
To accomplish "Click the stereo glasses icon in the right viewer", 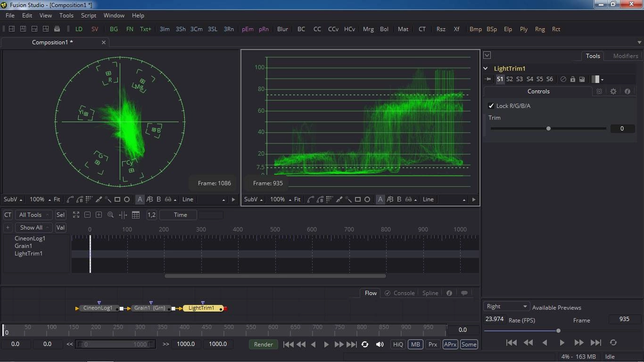I will (x=408, y=199).
